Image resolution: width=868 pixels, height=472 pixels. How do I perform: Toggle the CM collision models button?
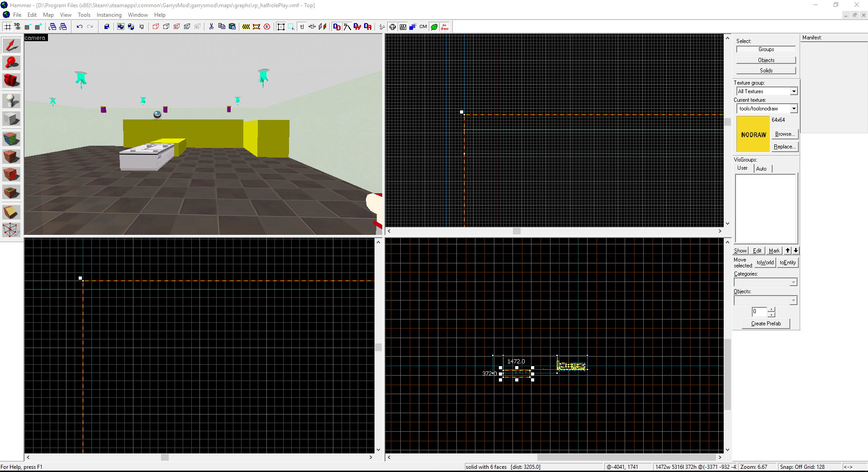(x=423, y=27)
